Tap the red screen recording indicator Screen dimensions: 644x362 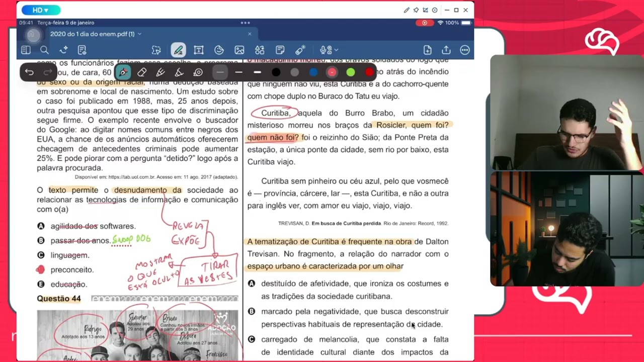pyautogui.click(x=424, y=23)
